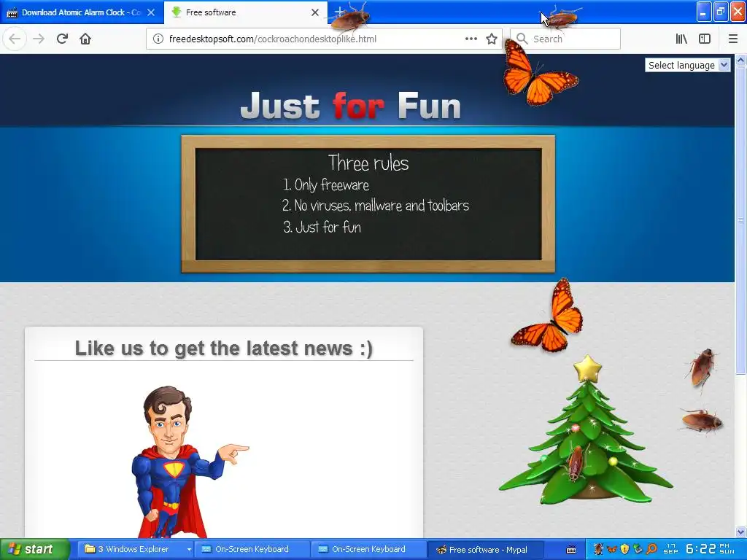Click the 17 SEP date display
Viewport: 747px width, 560px height.
tap(671, 549)
